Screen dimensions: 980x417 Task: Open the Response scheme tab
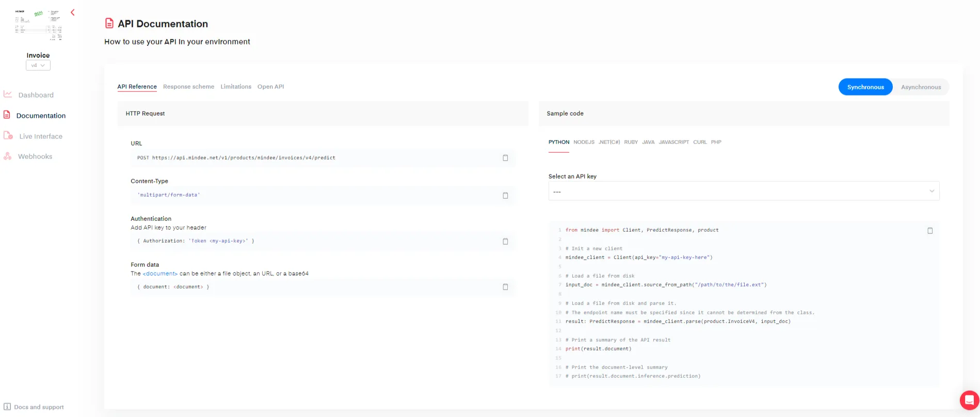(x=188, y=87)
